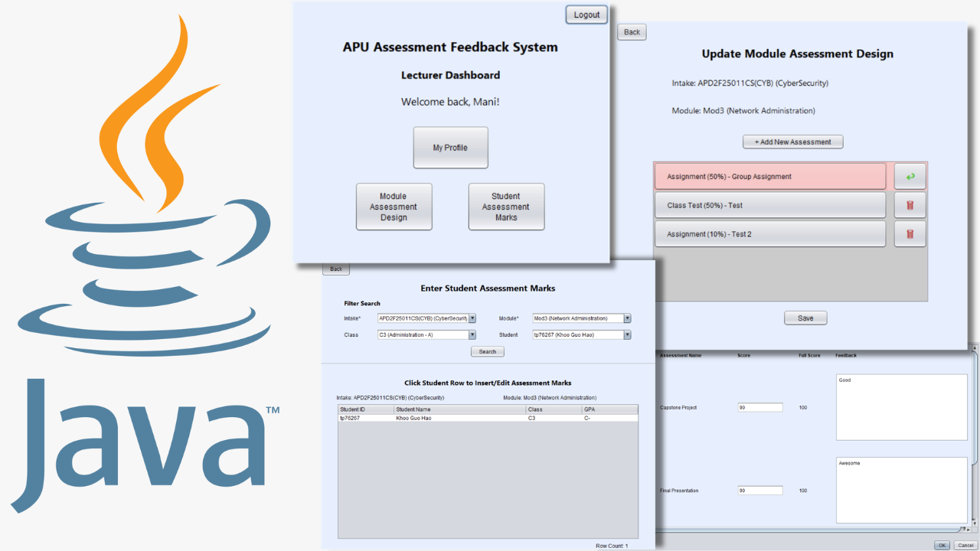
Task: Go Back from Update Module Assessment Design window
Action: coord(632,32)
